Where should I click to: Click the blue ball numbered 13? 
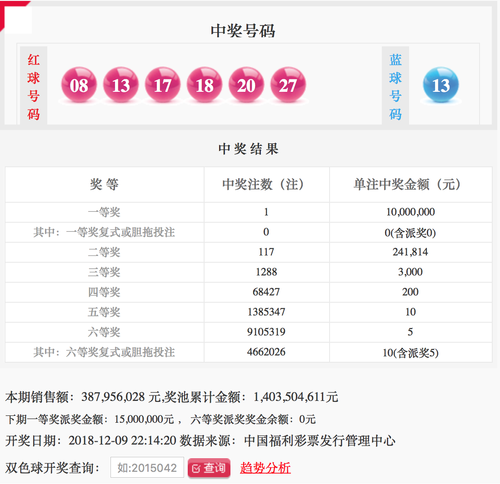(x=441, y=85)
